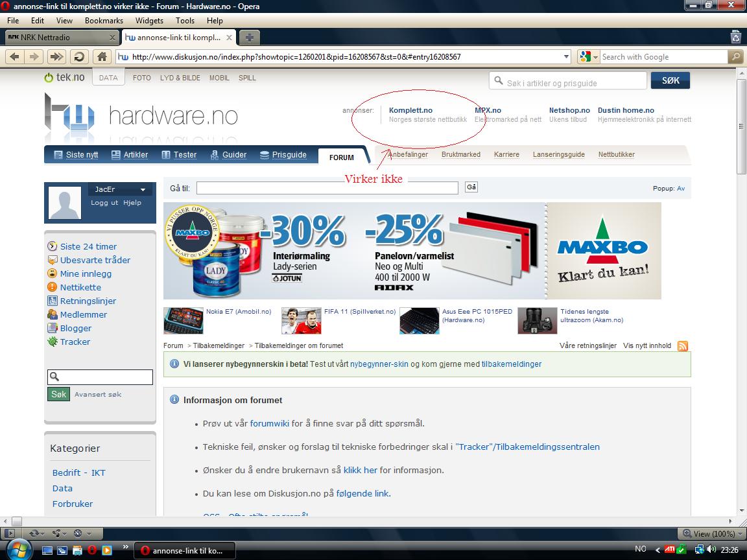This screenshot has height=560, width=747.
Task: Open Prisguide in navigation bar
Action: click(283, 155)
